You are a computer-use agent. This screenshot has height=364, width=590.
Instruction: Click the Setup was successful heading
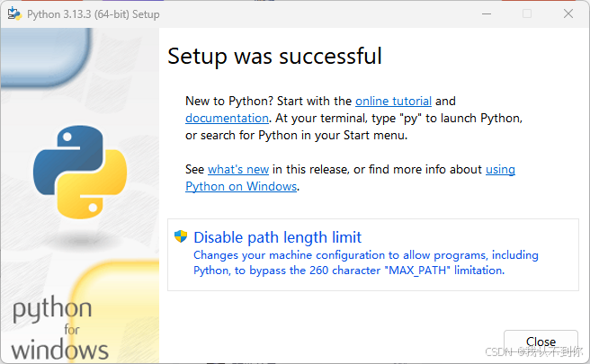pos(274,57)
